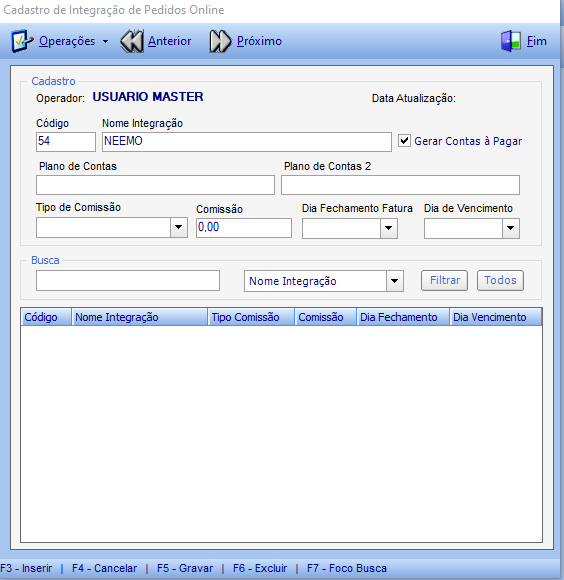Toggle Gerar Contas à Pagar checkbox
Image resolution: width=564 pixels, height=580 pixels.
(404, 141)
